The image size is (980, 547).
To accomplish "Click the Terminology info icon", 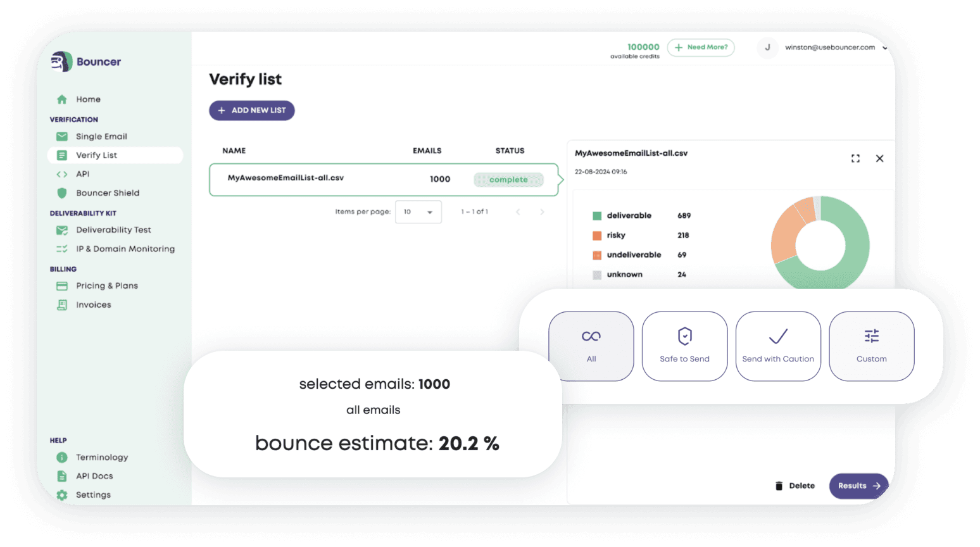I will 61,458.
